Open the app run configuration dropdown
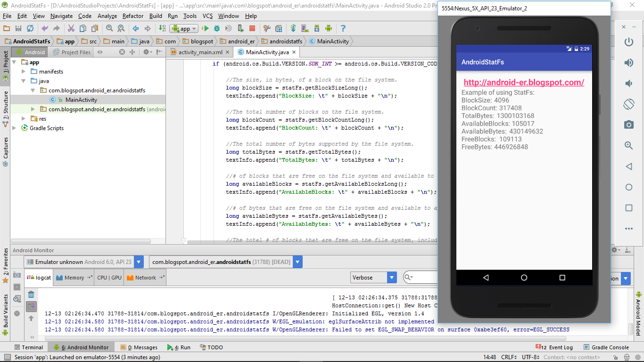This screenshot has height=362, width=644. pyautogui.click(x=184, y=28)
